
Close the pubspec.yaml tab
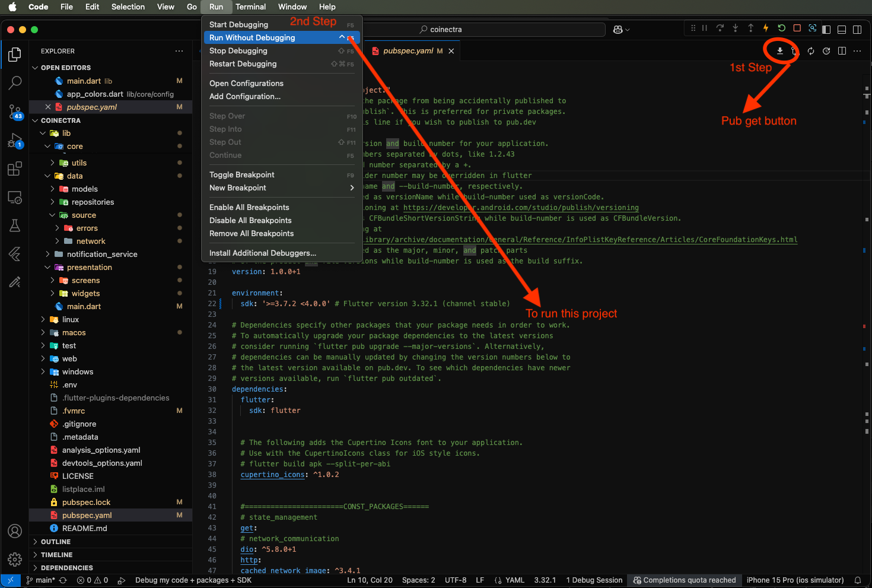[451, 51]
